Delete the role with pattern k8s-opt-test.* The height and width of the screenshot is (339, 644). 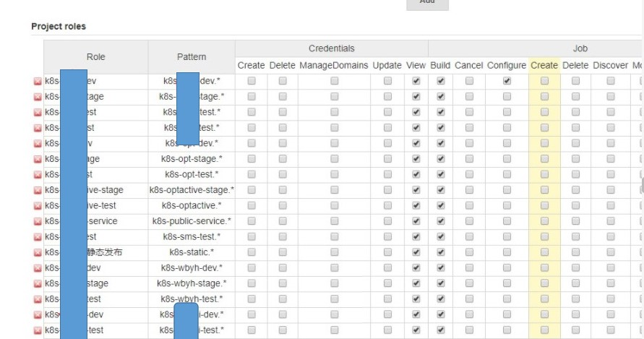click(38, 175)
